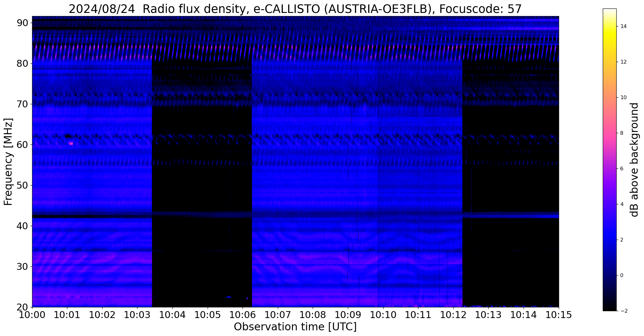The height and width of the screenshot is (336, 644).
Task: Click the 10:14 time tick label
Action: click(x=524, y=315)
